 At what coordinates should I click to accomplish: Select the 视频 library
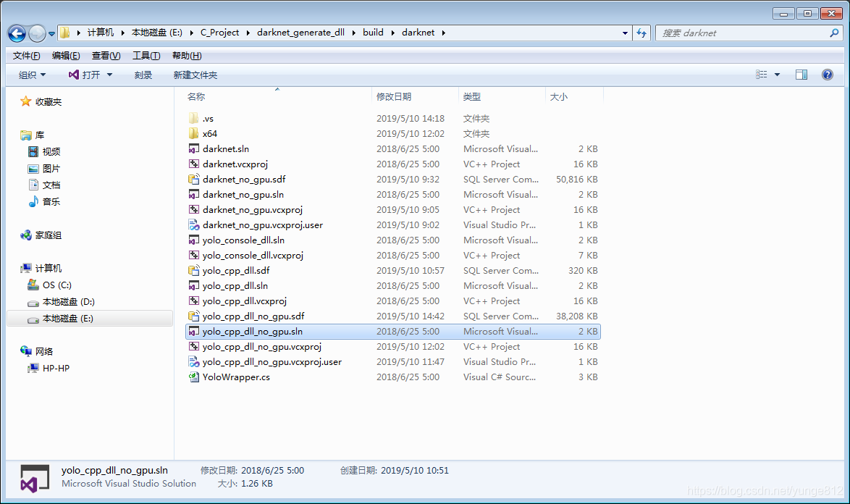51,152
